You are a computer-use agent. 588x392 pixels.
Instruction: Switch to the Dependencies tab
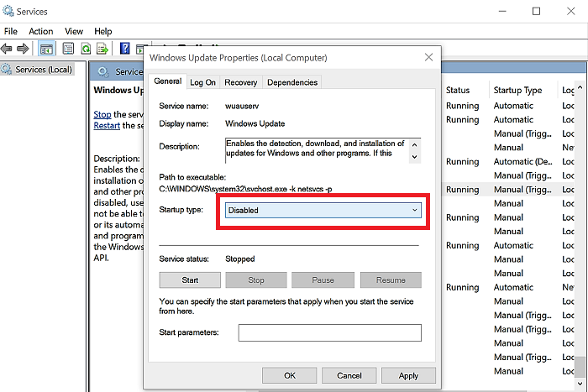[292, 82]
